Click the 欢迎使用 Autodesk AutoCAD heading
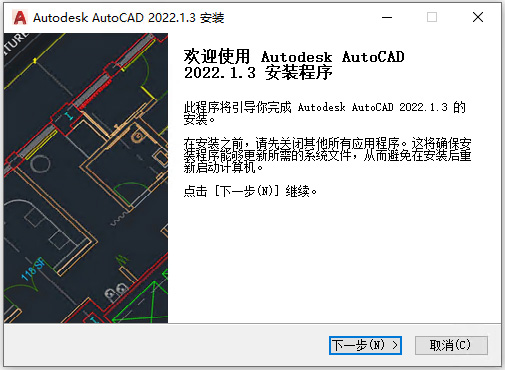Image resolution: width=505 pixels, height=370 pixels. [294, 56]
